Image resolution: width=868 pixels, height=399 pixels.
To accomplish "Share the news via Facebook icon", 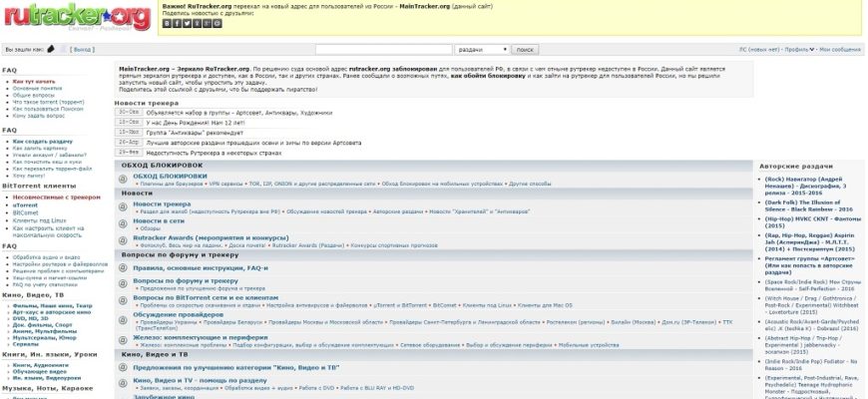I will [x=177, y=23].
